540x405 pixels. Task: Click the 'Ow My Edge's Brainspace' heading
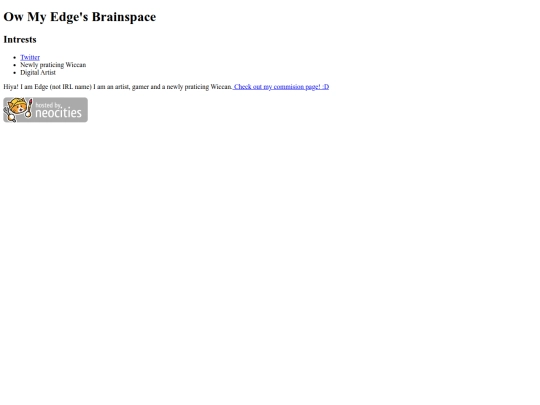click(80, 17)
